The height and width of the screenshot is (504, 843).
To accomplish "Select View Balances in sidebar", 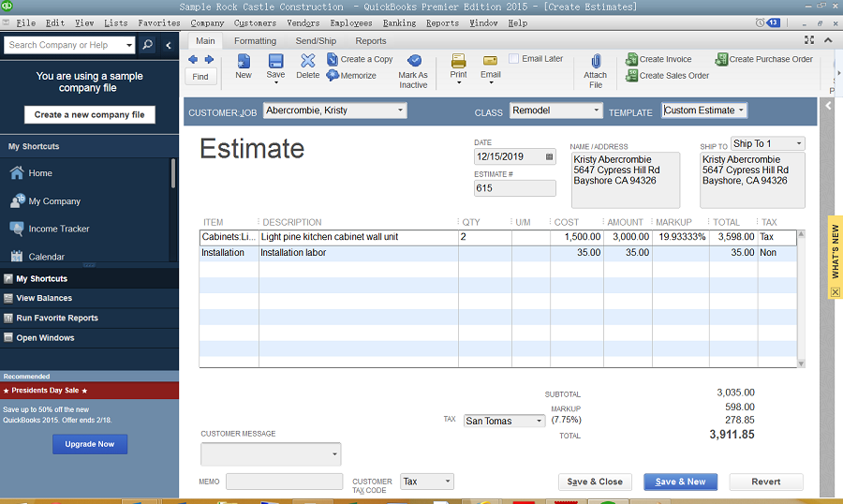I will 89,298.
